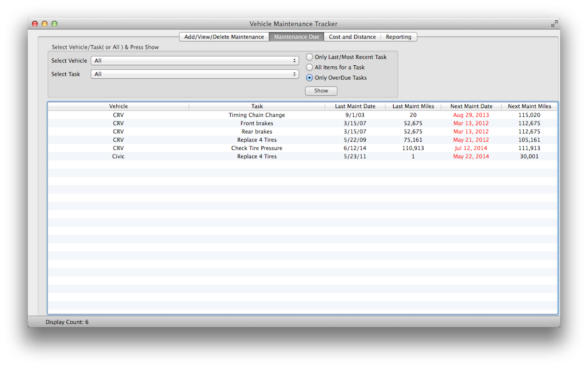
Task: Select the Civic Replace 4 Tires row
Action: point(257,156)
